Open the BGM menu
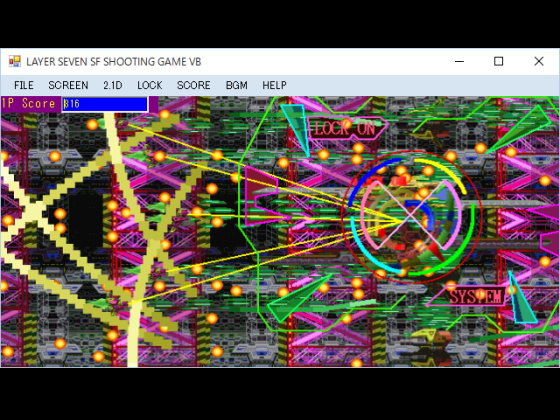 coord(236,85)
